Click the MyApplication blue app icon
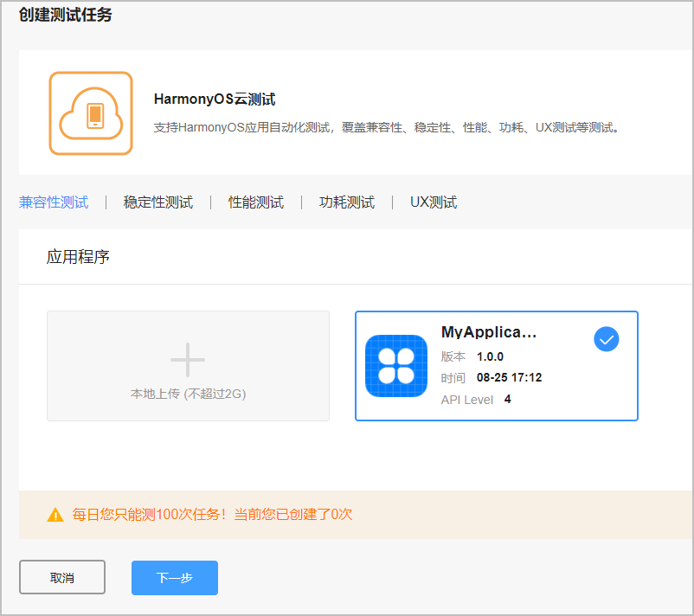The height and width of the screenshot is (616, 694). coord(396,366)
